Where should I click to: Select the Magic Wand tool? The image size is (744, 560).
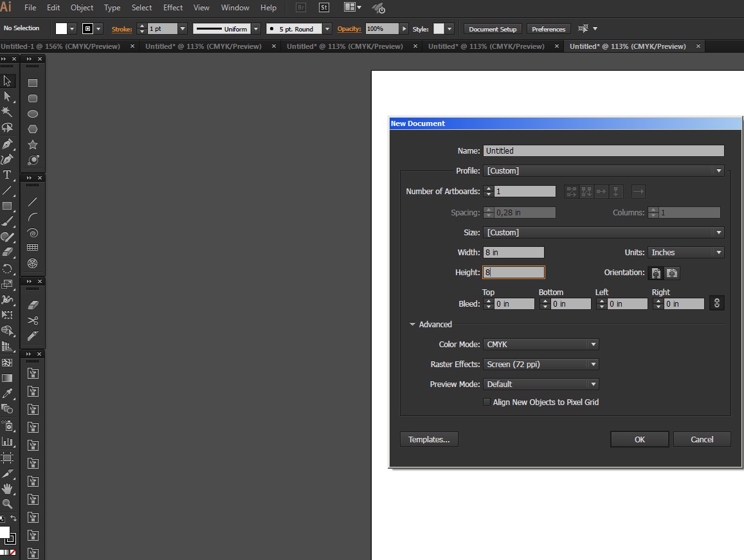tap(7, 112)
